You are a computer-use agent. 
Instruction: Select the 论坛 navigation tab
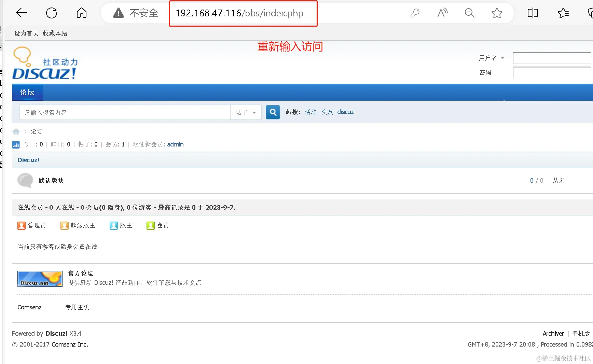click(27, 93)
